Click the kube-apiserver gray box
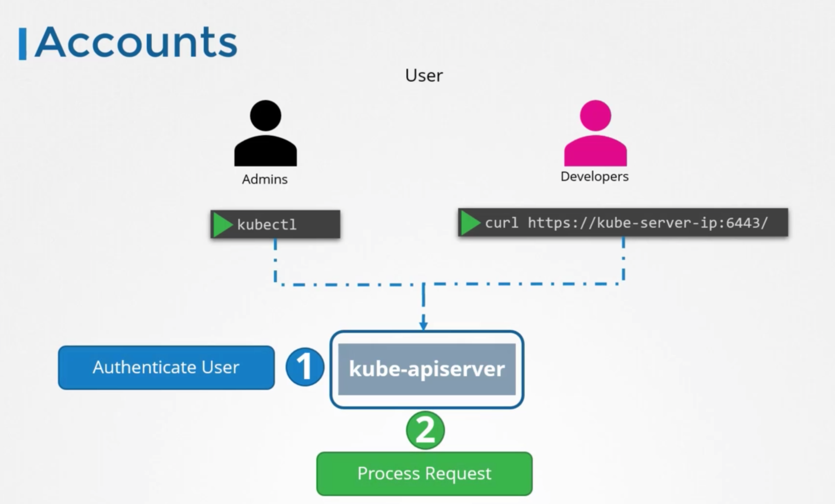This screenshot has height=504, width=835. tap(427, 369)
